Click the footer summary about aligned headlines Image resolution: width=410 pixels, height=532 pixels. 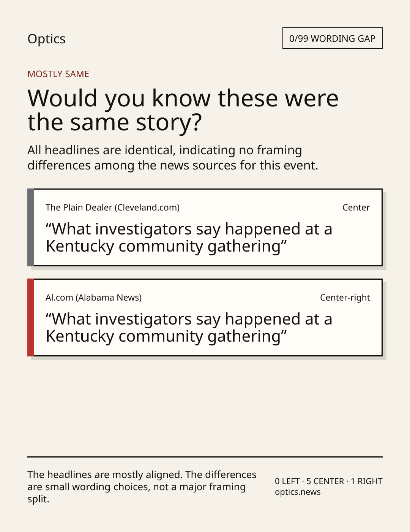point(142,487)
